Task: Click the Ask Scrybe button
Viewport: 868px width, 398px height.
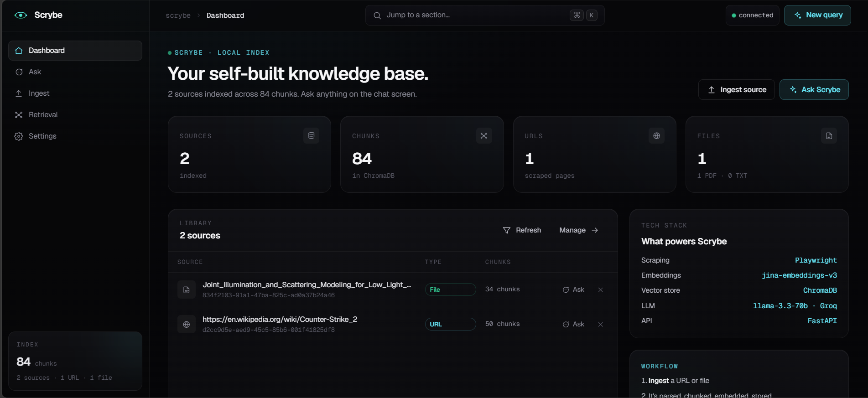Action: pyautogui.click(x=814, y=90)
